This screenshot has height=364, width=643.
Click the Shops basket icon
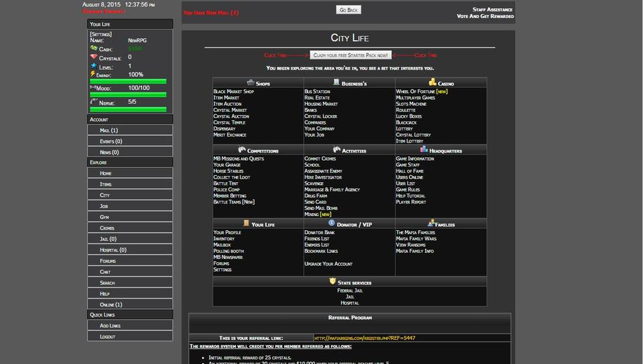coord(251,82)
